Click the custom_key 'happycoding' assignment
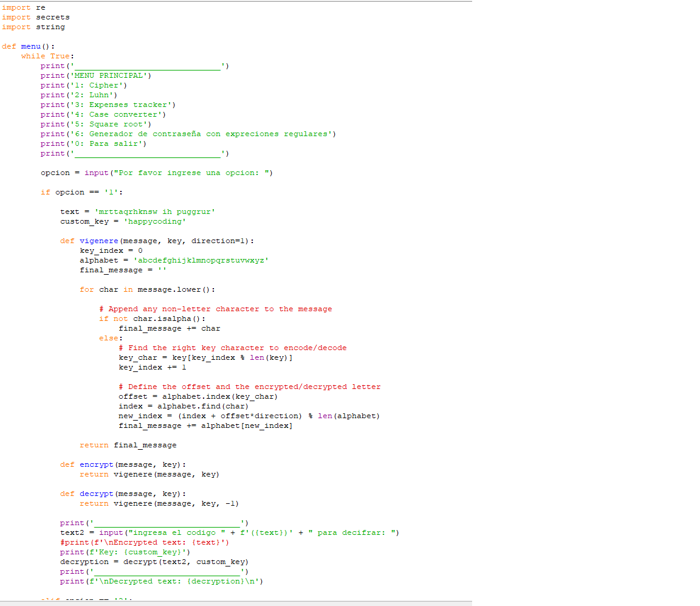This screenshot has height=606, width=700. [123, 221]
